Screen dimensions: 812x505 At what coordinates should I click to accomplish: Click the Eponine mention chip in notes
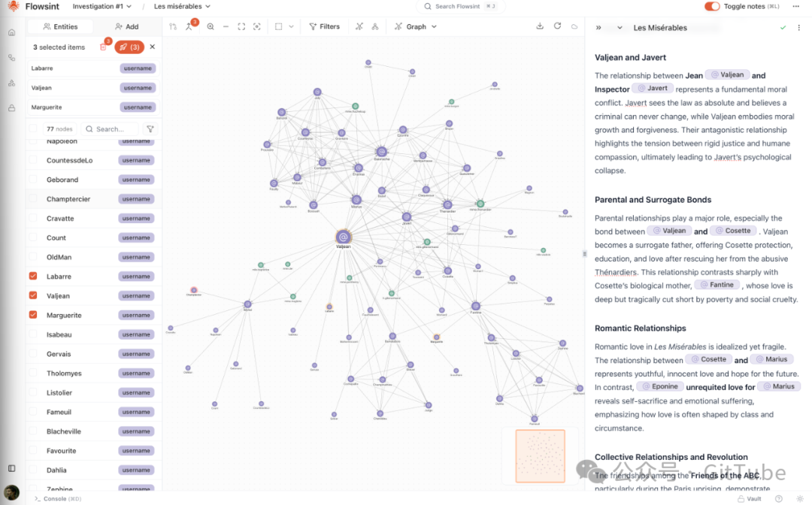pos(660,386)
